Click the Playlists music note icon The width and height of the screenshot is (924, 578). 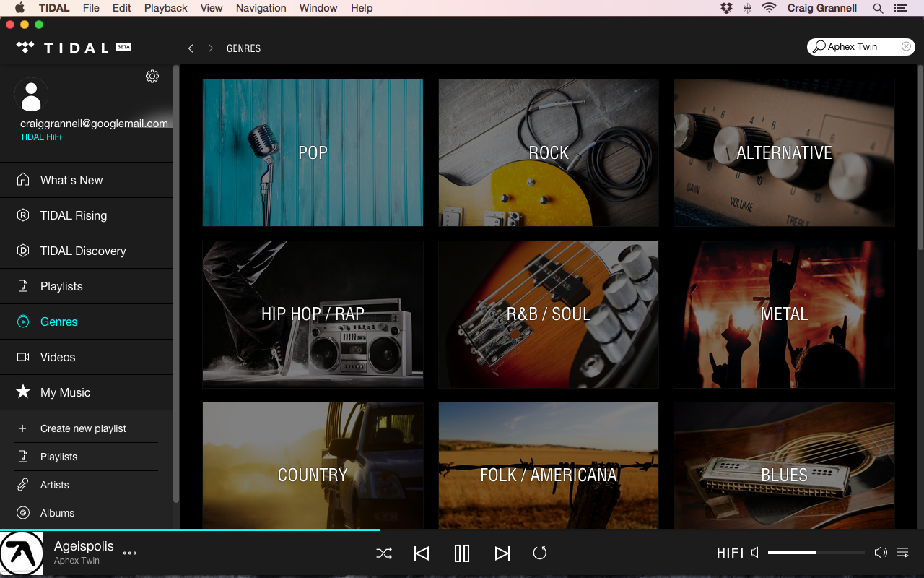click(23, 285)
